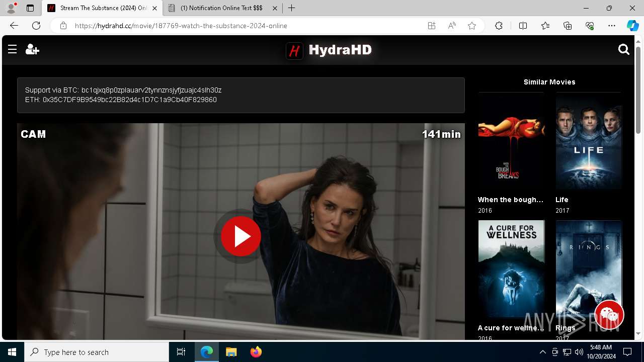This screenshot has width=644, height=362.
Task: Open A Cure for Wellness poster
Action: 511,269
